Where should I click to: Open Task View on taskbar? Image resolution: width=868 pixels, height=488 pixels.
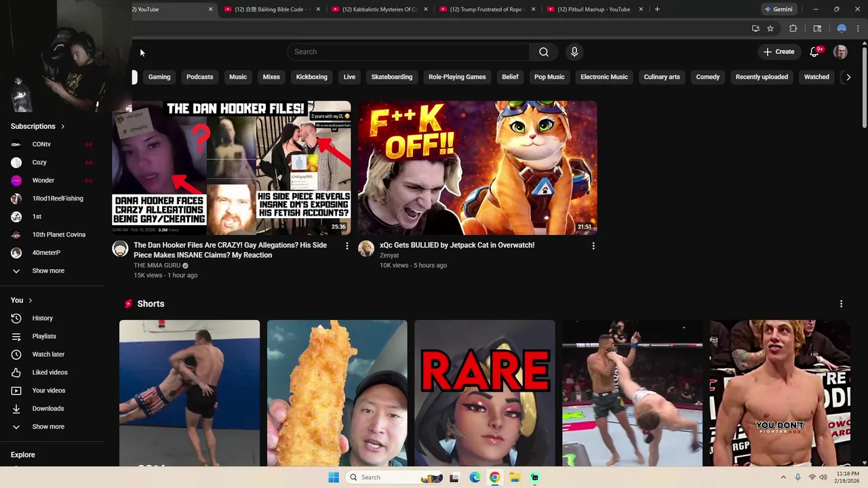click(454, 477)
